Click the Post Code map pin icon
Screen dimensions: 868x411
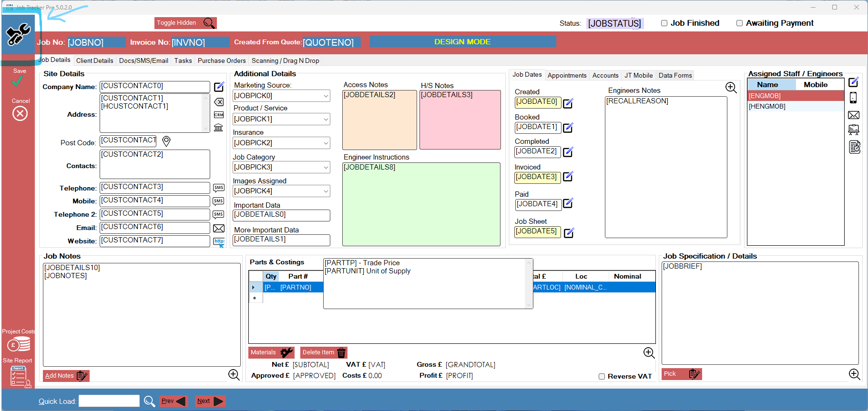(x=166, y=141)
